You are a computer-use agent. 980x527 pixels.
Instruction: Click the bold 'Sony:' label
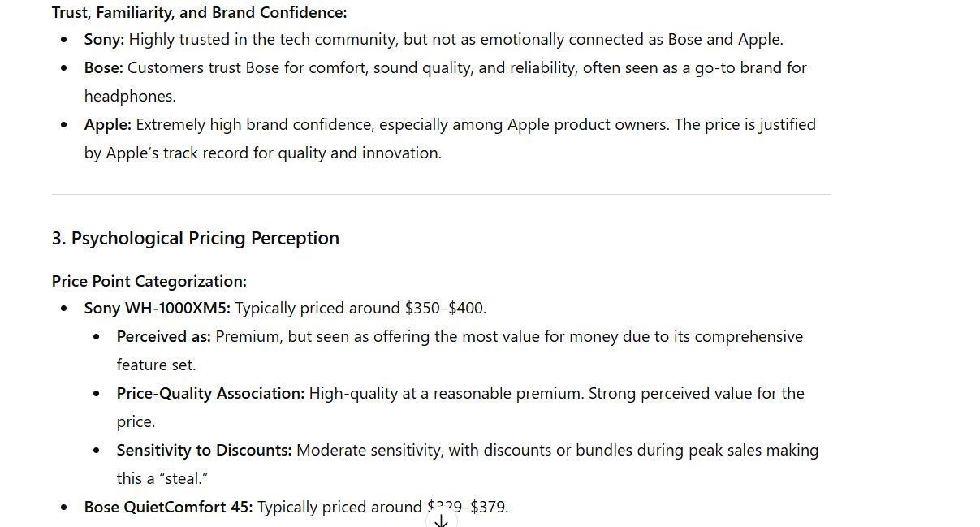click(x=104, y=39)
